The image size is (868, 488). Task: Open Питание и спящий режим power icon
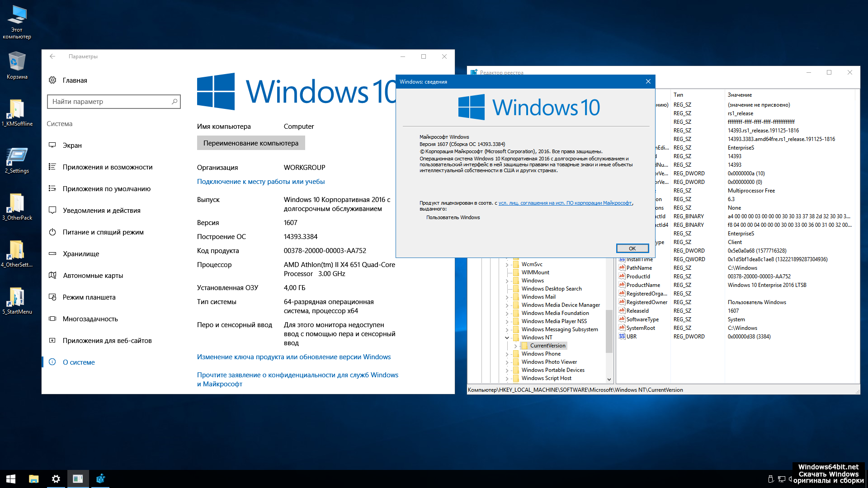[x=52, y=232]
